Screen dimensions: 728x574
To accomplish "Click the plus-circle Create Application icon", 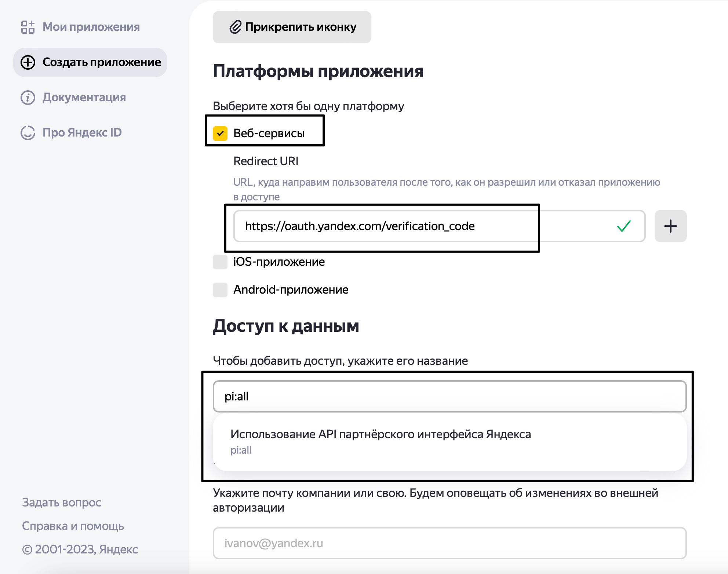I will click(x=28, y=62).
